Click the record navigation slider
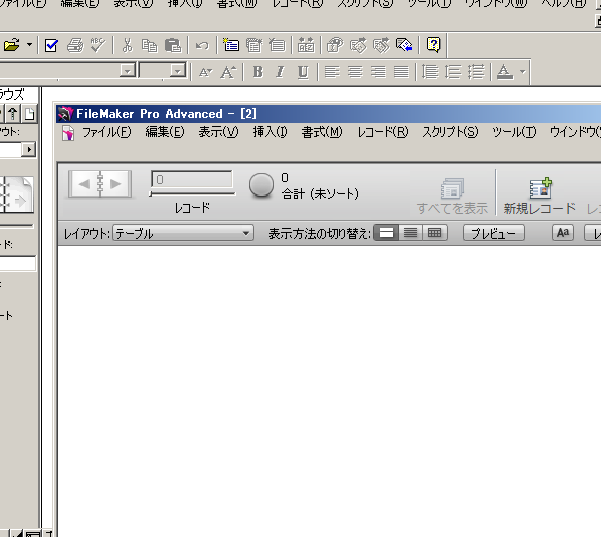601x537 pixels. pyautogui.click(x=192, y=194)
